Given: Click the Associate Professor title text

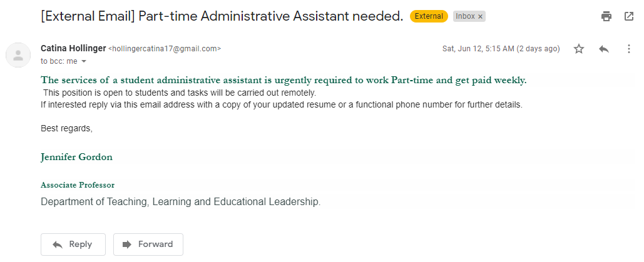Looking at the screenshot, I should 78,185.
